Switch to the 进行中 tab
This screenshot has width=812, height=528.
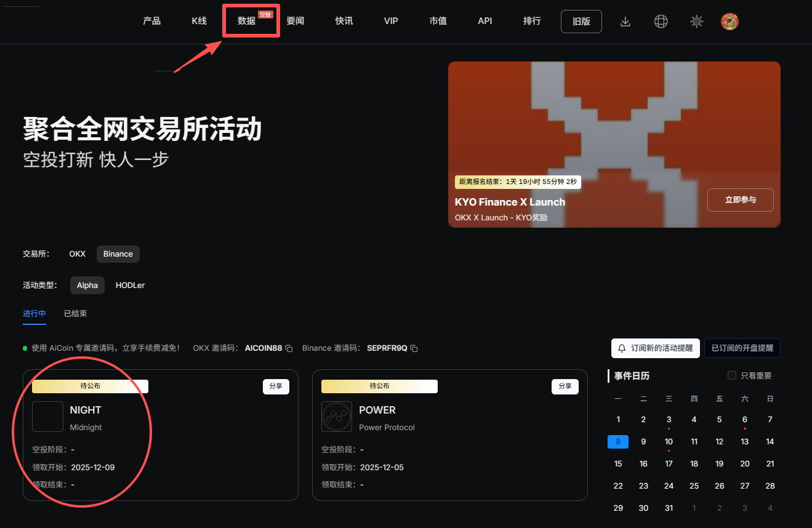click(34, 313)
